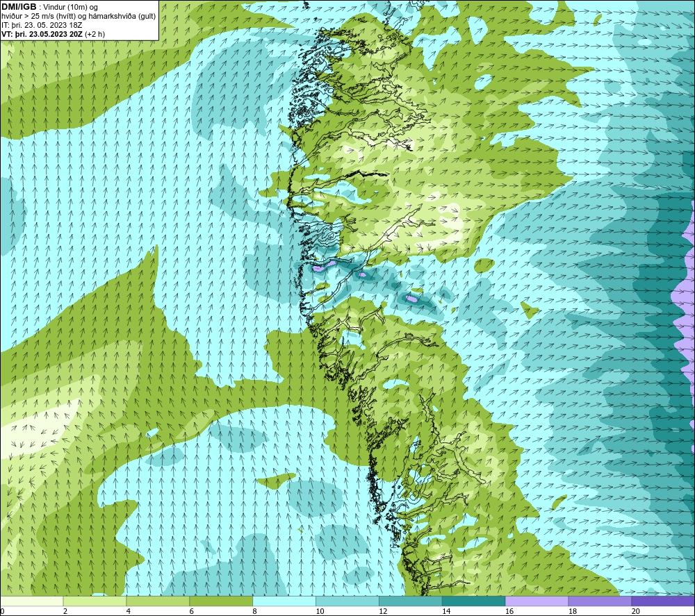The width and height of the screenshot is (695, 616).
Task: Select the olive green 6–8 m/s legend swatch
Action: pyautogui.click(x=221, y=601)
